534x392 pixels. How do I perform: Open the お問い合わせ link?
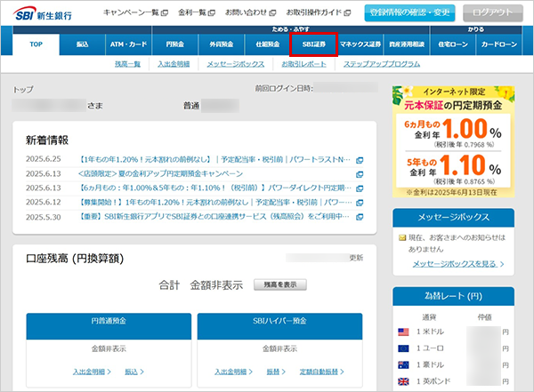point(247,12)
